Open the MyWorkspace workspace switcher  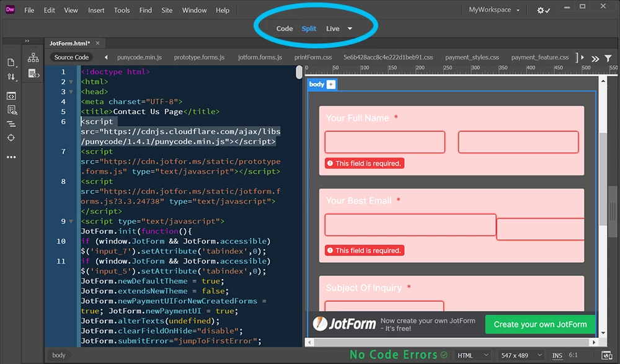(494, 10)
